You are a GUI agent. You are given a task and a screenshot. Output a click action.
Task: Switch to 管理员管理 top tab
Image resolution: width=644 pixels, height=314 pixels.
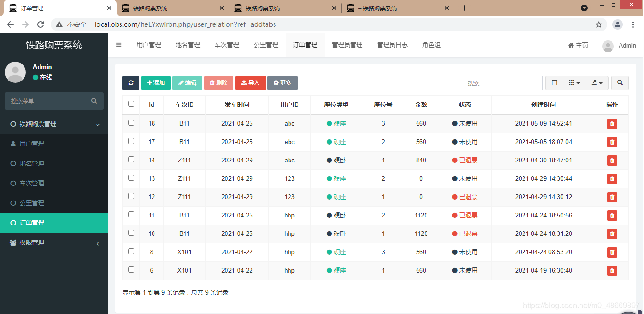pyautogui.click(x=347, y=45)
